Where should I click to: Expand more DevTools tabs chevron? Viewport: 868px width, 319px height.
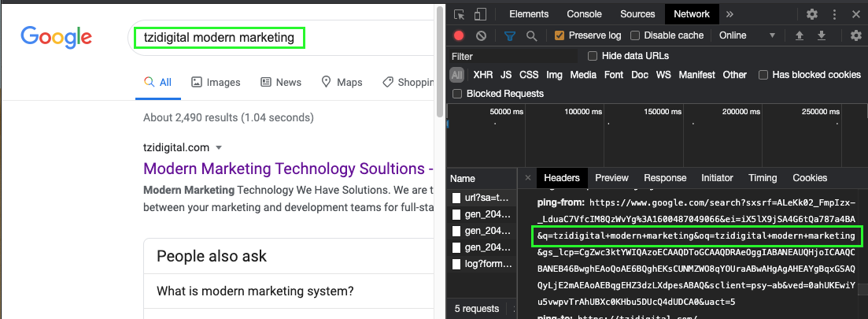[729, 14]
